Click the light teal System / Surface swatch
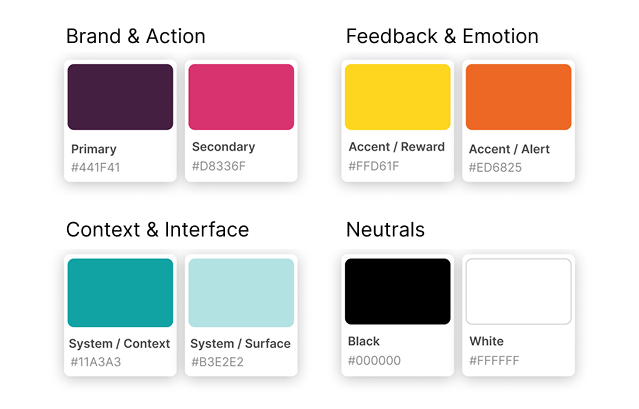Screen dimensions: 639x409 [241, 292]
